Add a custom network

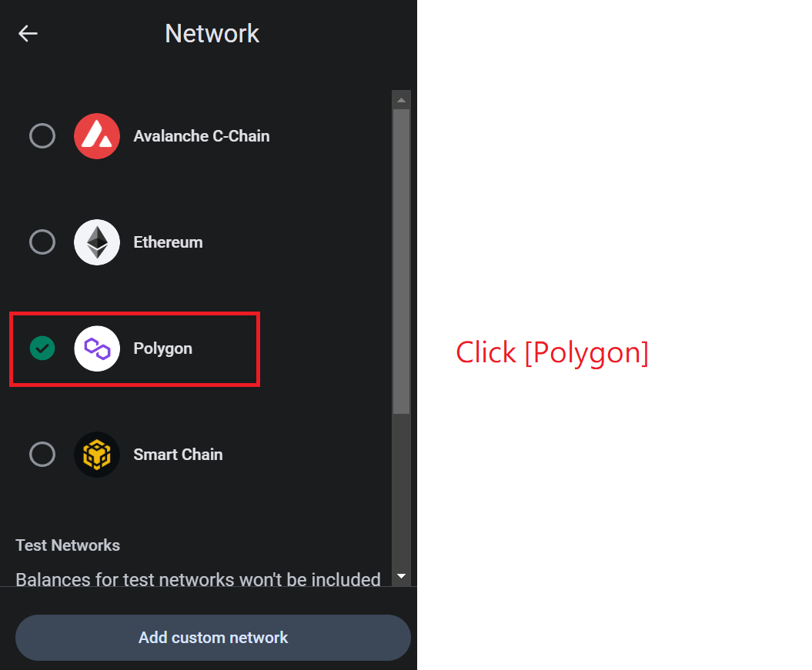click(213, 638)
